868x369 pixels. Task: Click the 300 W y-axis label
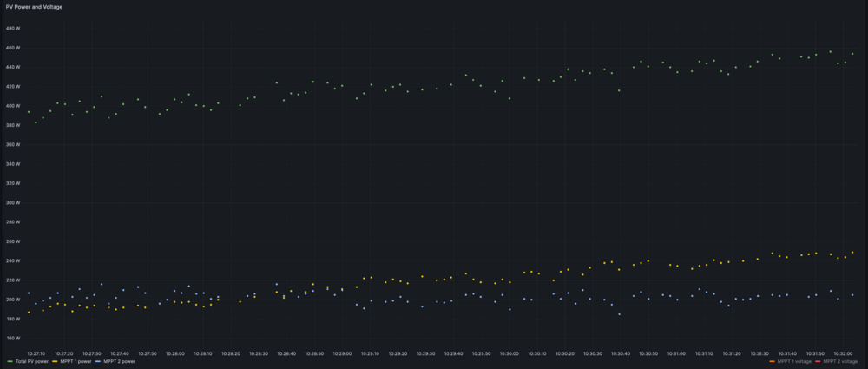point(12,202)
